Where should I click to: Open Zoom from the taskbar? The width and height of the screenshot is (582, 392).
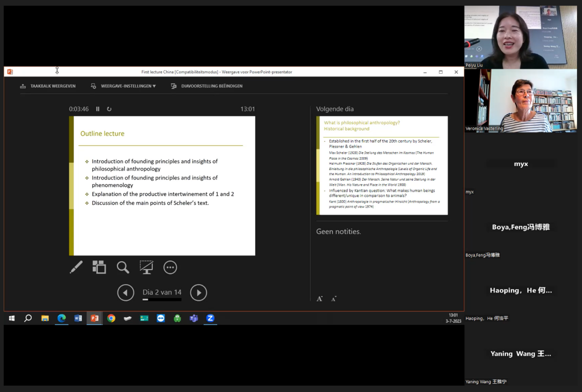pyautogui.click(x=210, y=318)
